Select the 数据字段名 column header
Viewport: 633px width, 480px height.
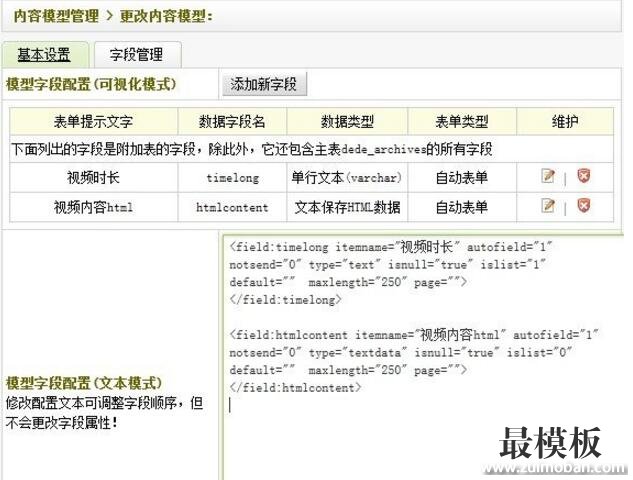pos(232,122)
